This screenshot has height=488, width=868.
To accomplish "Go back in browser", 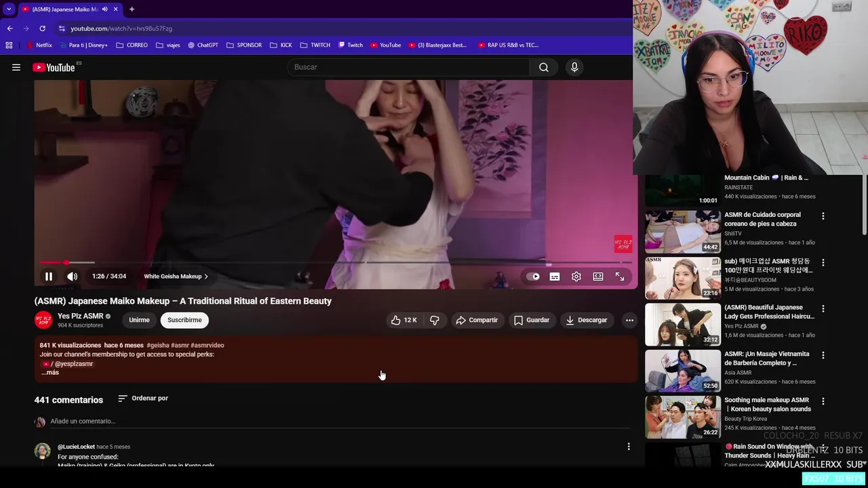I will 9,28.
